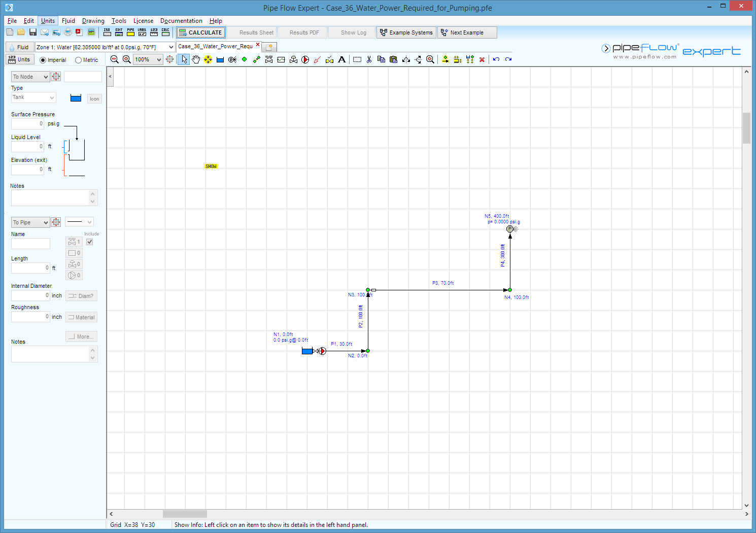Click the horizontal scrollbar thumb
Viewport: 756px width, 533px height.
pos(185,514)
